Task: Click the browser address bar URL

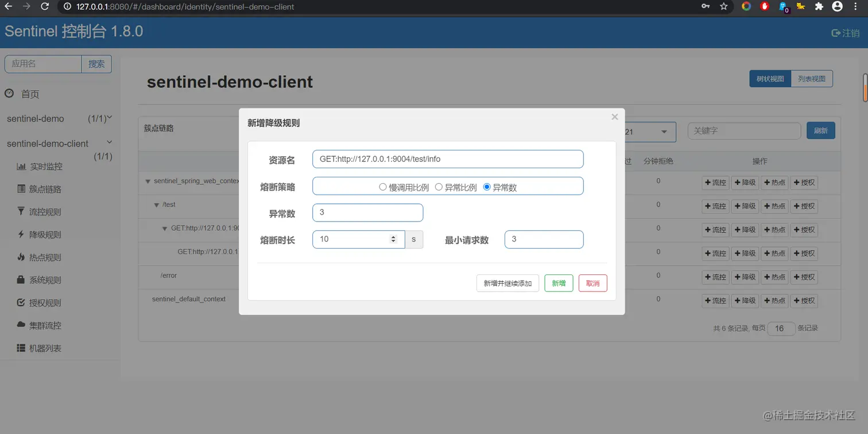Action: [x=185, y=7]
